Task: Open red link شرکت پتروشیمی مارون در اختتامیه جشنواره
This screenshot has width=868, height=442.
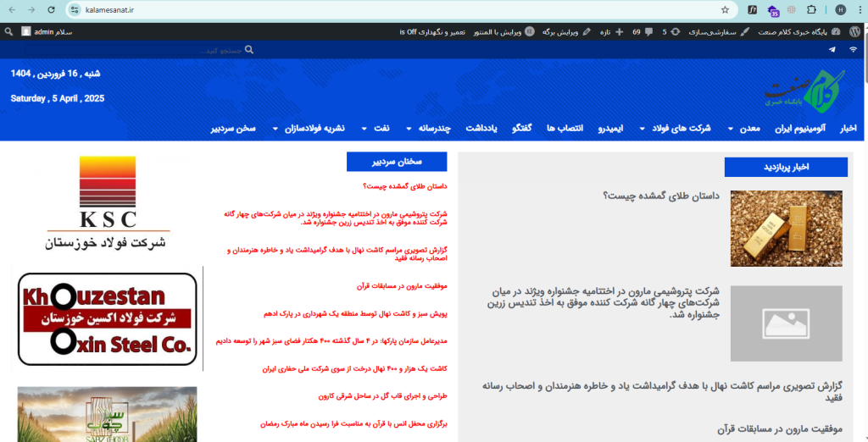Action: point(336,218)
